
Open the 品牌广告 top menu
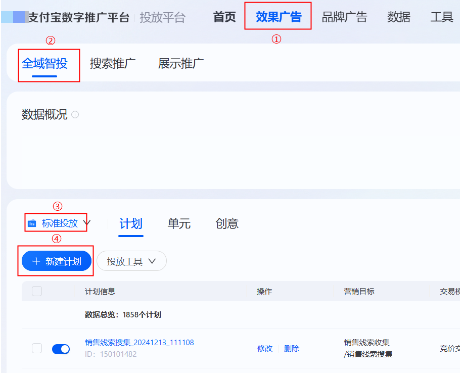coord(344,17)
